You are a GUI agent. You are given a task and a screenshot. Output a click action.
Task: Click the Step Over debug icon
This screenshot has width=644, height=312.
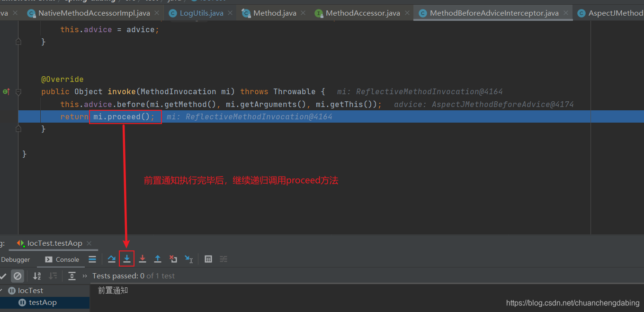click(x=112, y=259)
